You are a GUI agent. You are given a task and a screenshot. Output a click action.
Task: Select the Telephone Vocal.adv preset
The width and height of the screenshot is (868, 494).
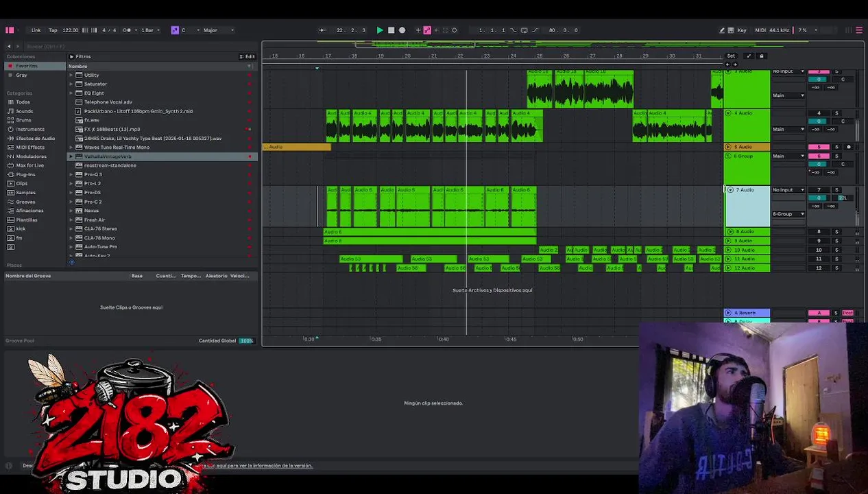[108, 102]
